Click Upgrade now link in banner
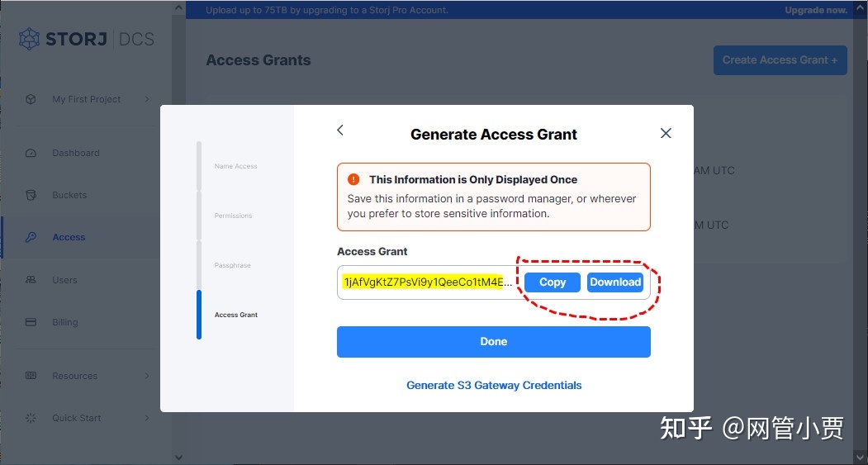 pyautogui.click(x=816, y=10)
